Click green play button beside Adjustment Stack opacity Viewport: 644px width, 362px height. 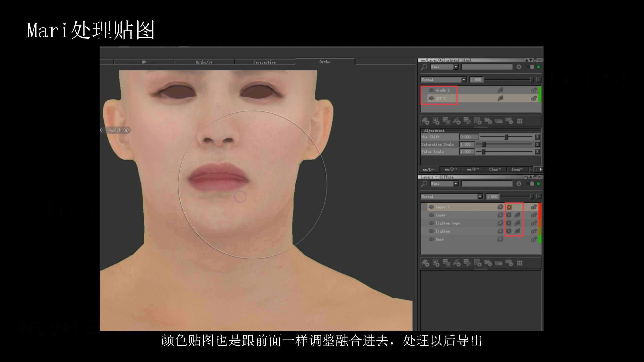click(539, 80)
